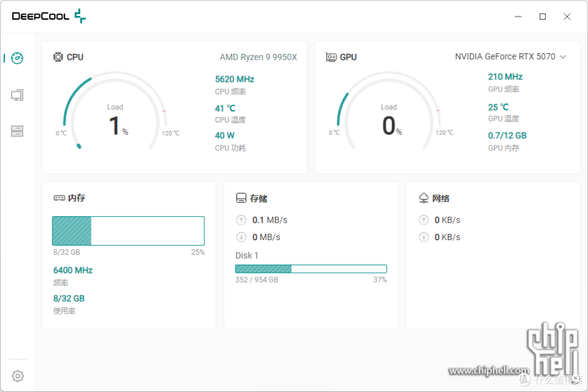Image resolution: width=588 pixels, height=392 pixels.
Task: Close the DeepCool window
Action: [x=567, y=16]
